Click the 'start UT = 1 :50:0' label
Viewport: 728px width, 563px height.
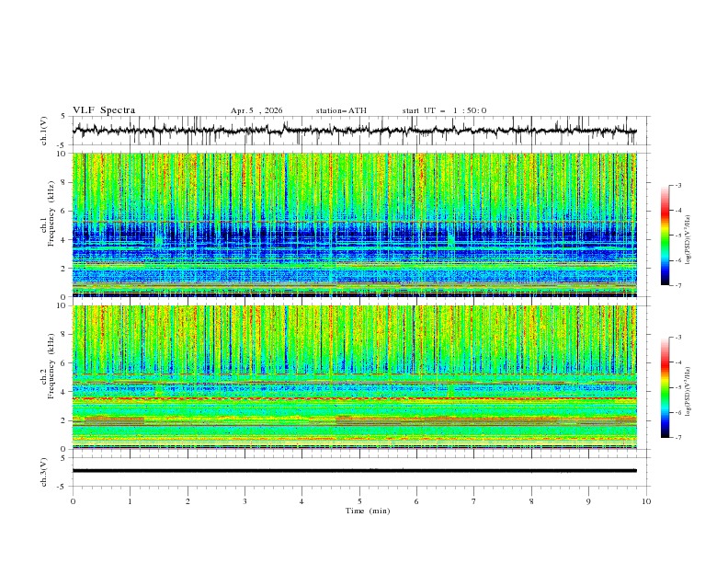pyautogui.click(x=444, y=110)
